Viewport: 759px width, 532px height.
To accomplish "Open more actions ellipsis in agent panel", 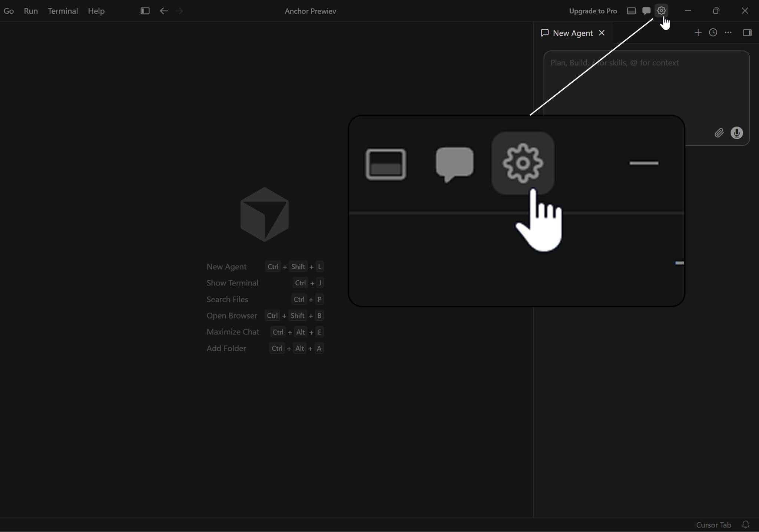I will [728, 33].
